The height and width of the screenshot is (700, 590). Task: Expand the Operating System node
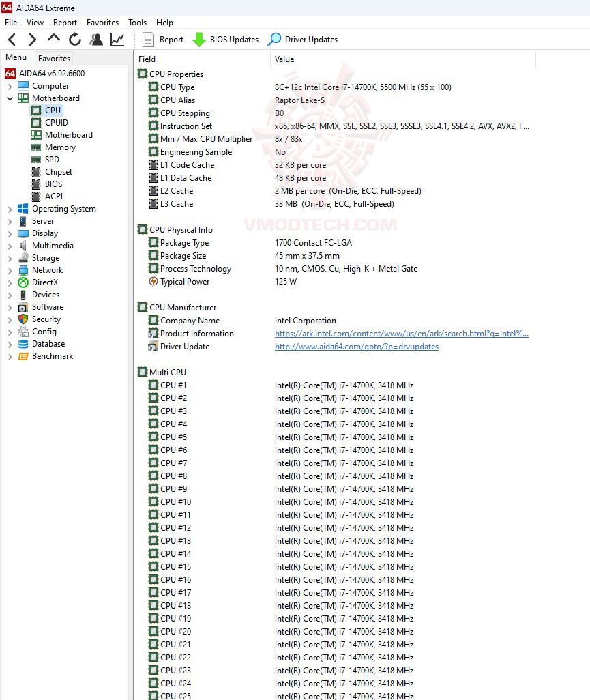tap(10, 209)
